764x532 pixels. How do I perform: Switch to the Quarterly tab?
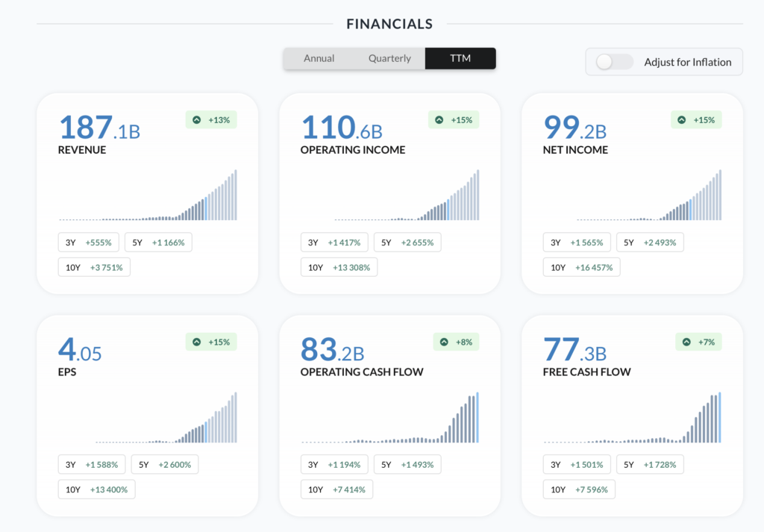(x=389, y=58)
